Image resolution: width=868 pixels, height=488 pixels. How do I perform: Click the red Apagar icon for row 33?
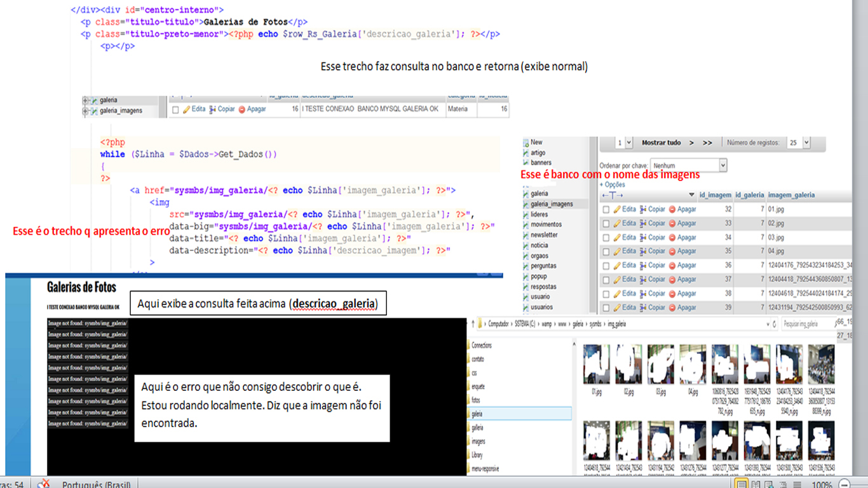pyautogui.click(x=672, y=224)
